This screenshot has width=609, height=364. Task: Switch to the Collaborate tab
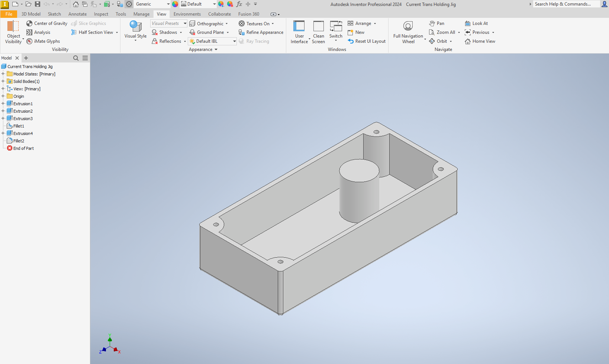[219, 14]
